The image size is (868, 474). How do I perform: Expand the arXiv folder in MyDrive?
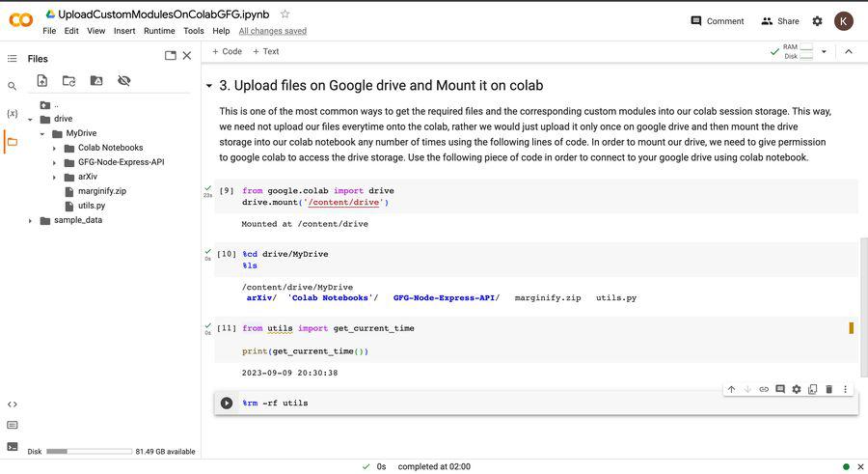54,178
